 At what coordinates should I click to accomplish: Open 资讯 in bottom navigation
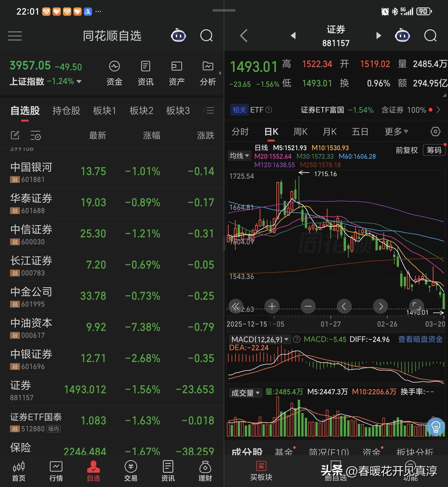pos(168,471)
